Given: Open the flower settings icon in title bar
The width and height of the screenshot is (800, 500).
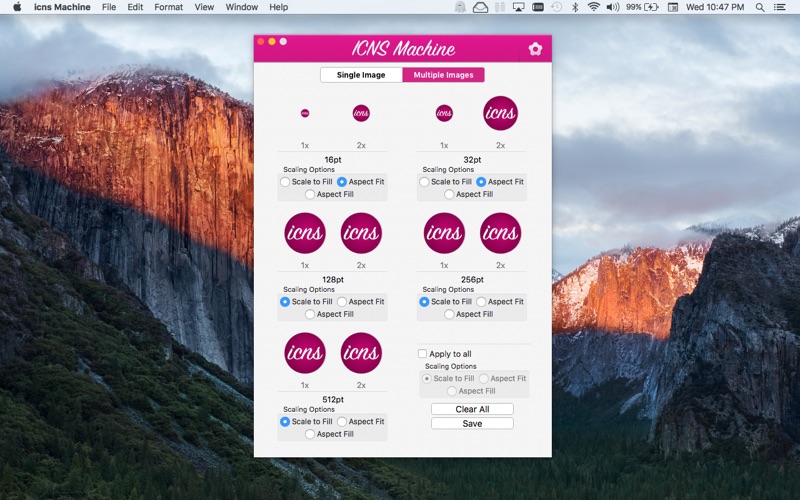Looking at the screenshot, I should click(535, 49).
